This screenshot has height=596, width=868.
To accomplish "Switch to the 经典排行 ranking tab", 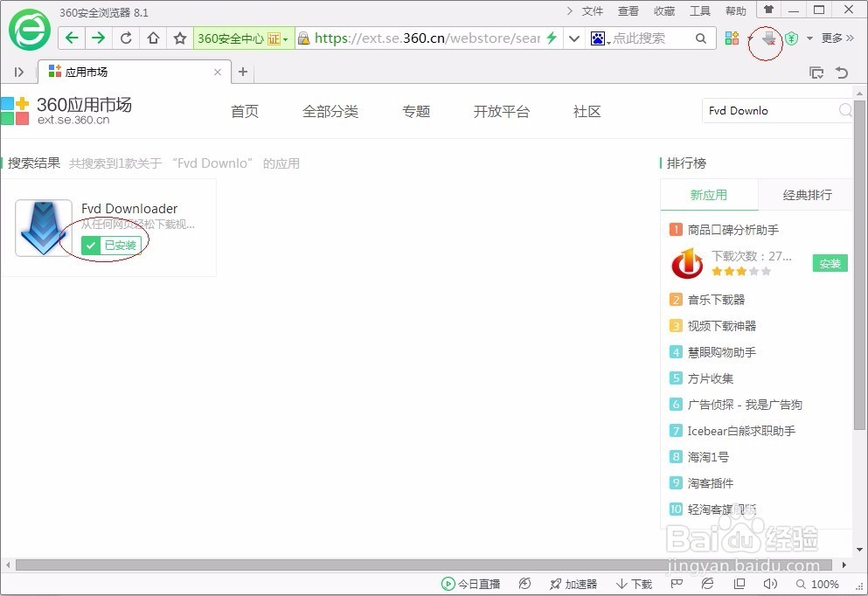I will tap(807, 195).
